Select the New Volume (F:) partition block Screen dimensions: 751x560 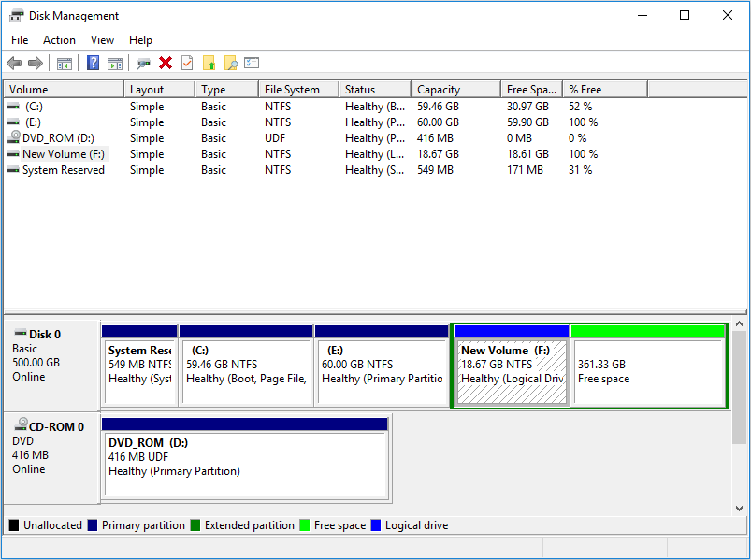point(512,366)
